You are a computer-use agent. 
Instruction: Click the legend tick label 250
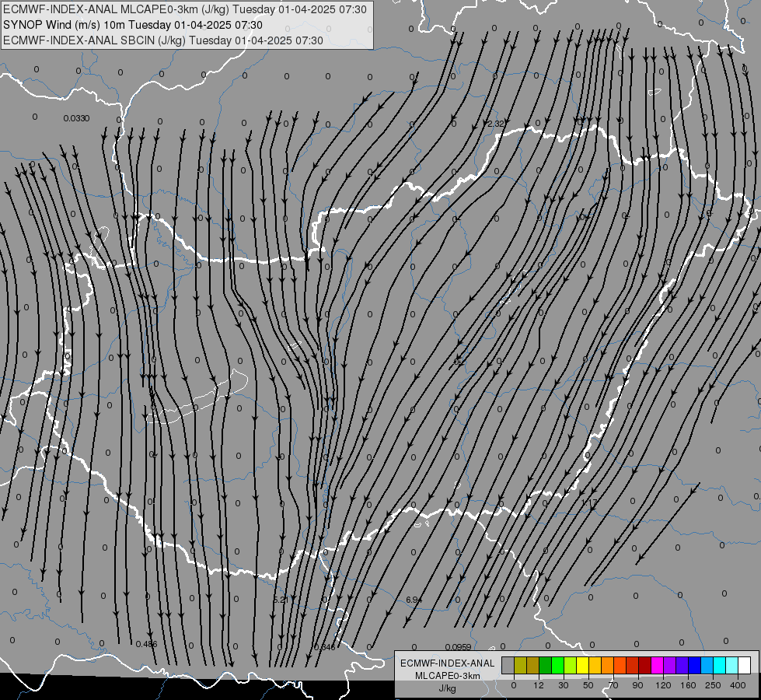713,685
